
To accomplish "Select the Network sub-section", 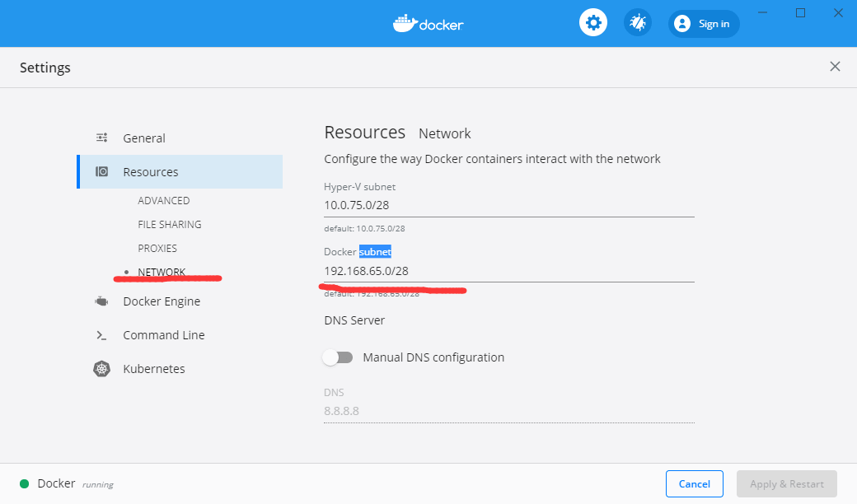I will 162,273.
